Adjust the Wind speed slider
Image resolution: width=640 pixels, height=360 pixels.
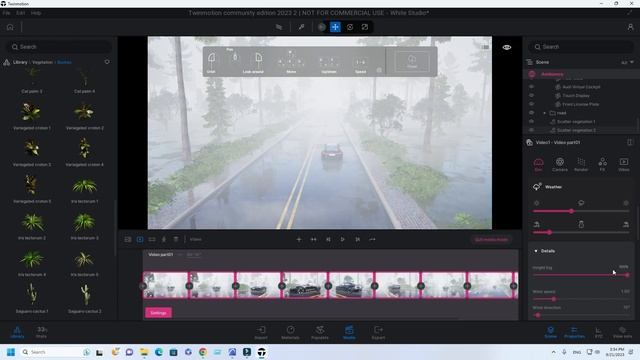pyautogui.click(x=581, y=299)
